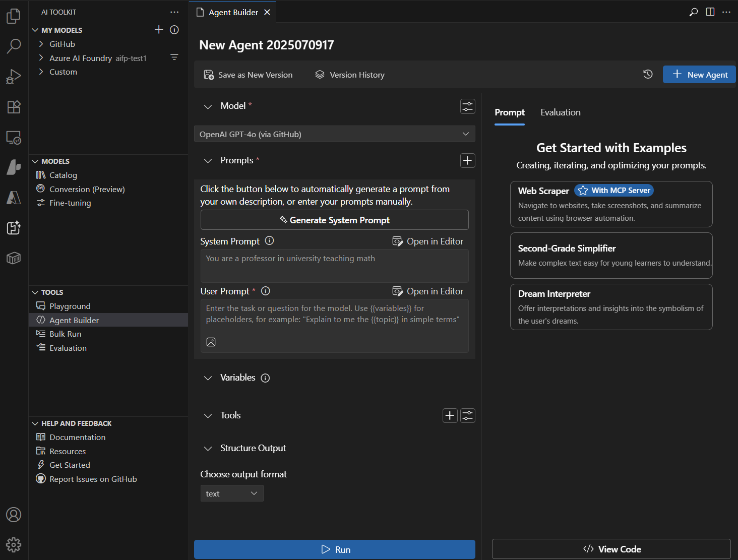Open the text output format dropdown

click(x=232, y=493)
